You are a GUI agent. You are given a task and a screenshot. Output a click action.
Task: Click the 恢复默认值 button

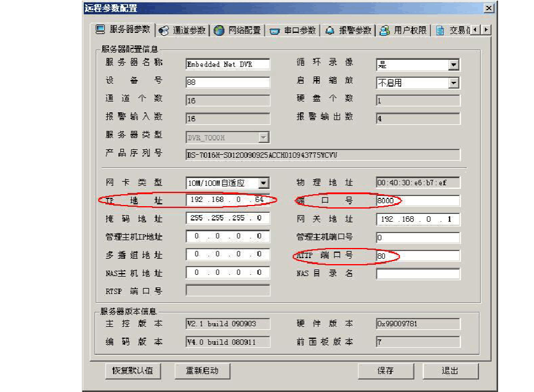(x=133, y=370)
